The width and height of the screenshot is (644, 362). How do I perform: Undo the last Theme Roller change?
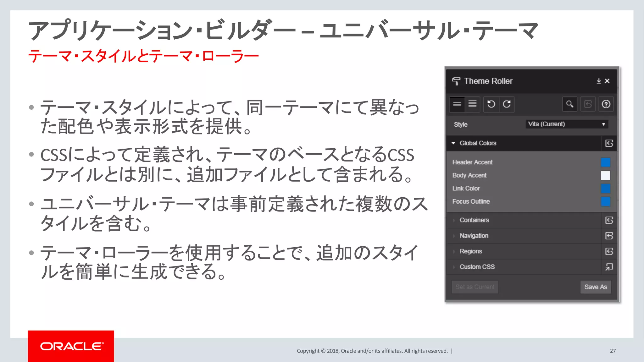pos(491,104)
